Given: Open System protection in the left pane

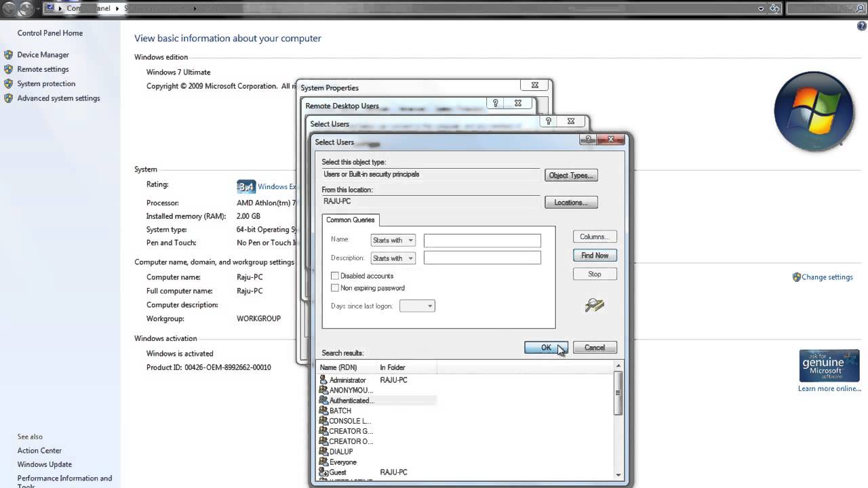Looking at the screenshot, I should click(x=46, y=84).
